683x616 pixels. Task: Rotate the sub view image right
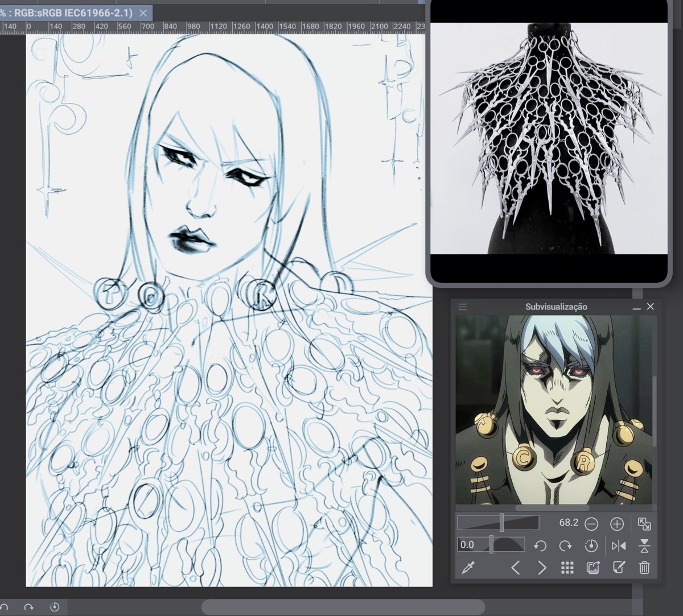pos(565,545)
